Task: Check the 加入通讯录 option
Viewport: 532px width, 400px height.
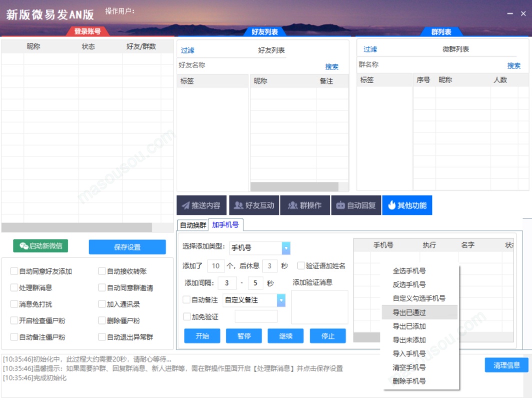Action: [x=102, y=304]
